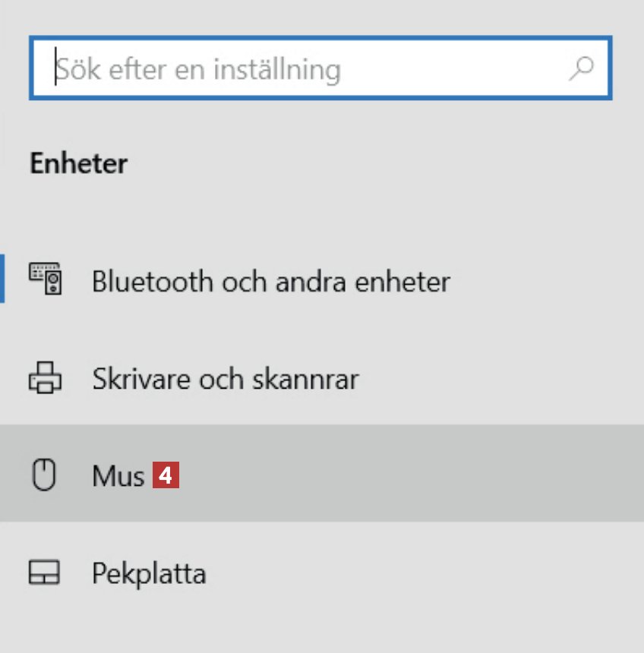Screen dimensions: 644x653
Task: Place cursor at start of search box
Action: [56, 68]
